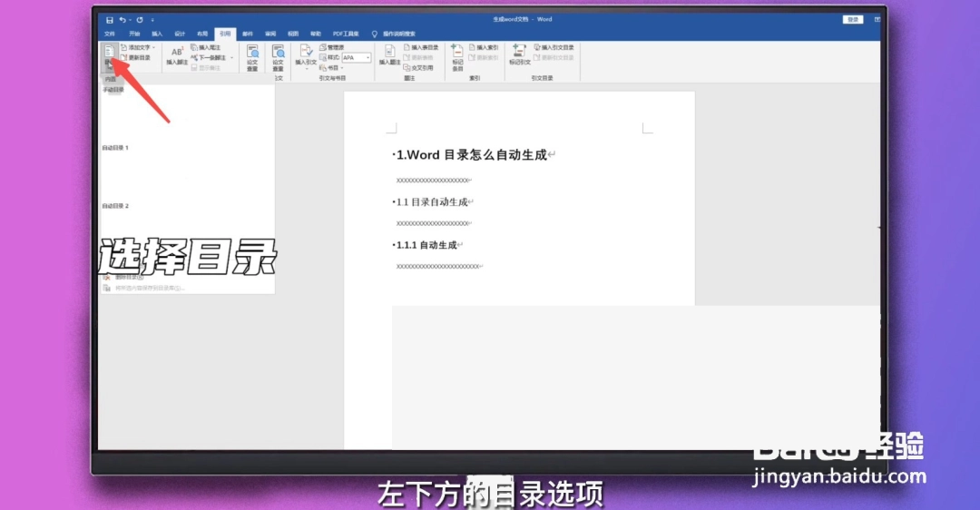Click the 操作说明搜索 search box
This screenshot has width=980, height=510.
click(x=398, y=34)
